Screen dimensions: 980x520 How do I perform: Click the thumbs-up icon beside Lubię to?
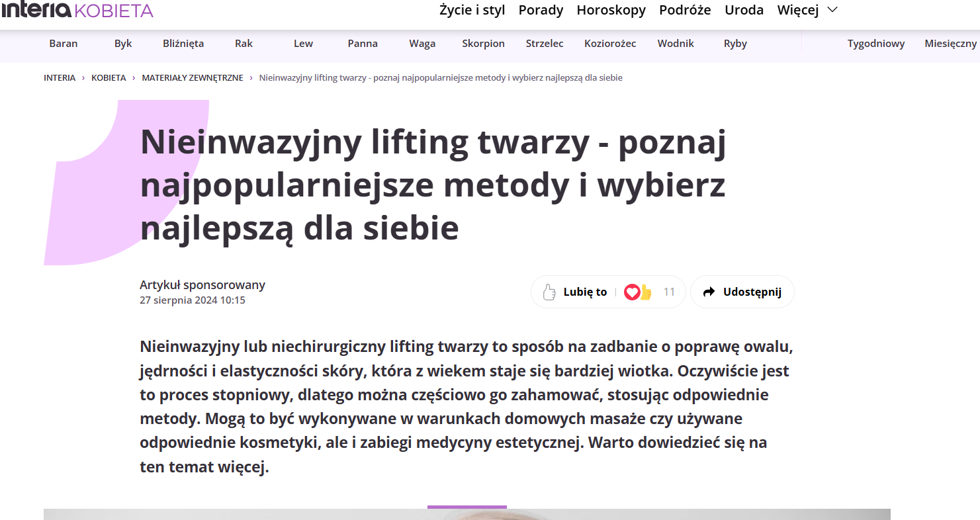coord(549,292)
